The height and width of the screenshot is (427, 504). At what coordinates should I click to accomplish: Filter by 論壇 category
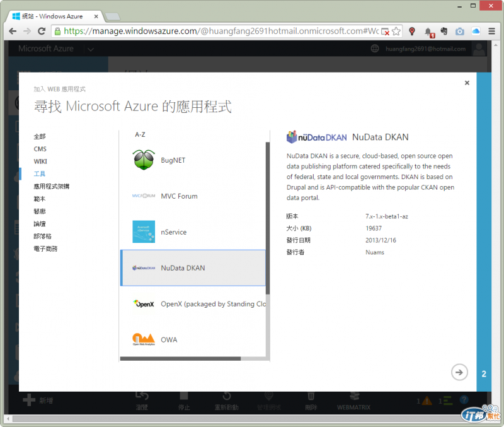pos(40,224)
